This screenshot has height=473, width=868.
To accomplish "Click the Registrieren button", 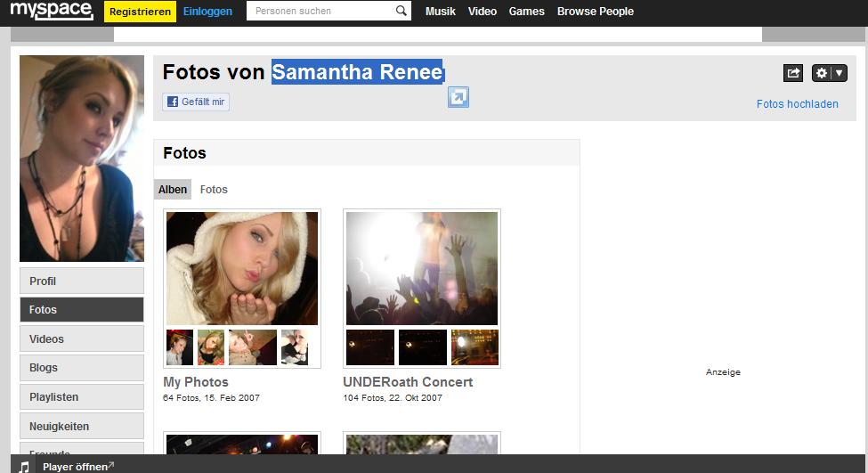I will point(140,12).
